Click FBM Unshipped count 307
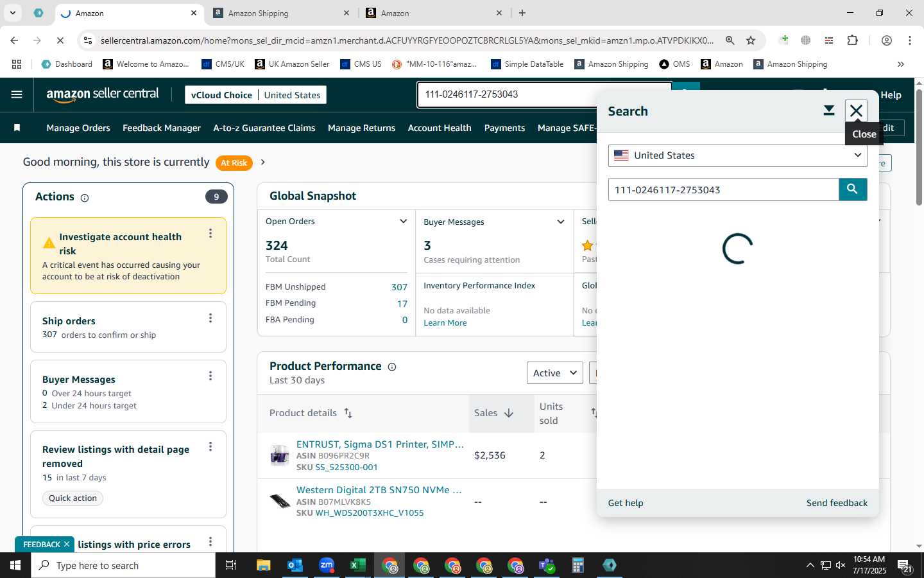The width and height of the screenshot is (924, 578). coord(399,287)
